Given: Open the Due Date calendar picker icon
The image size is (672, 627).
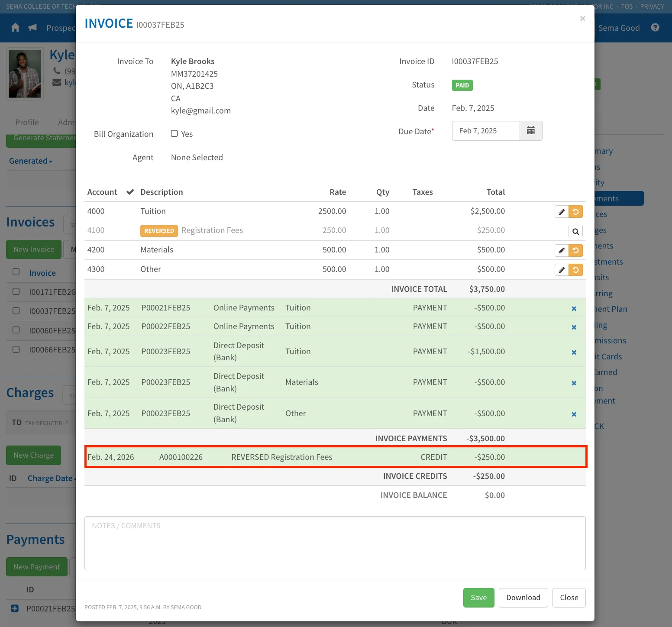Looking at the screenshot, I should click(x=531, y=131).
